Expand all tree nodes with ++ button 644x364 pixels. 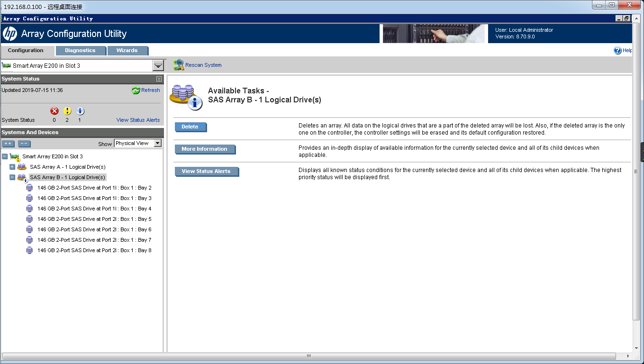pyautogui.click(x=8, y=144)
